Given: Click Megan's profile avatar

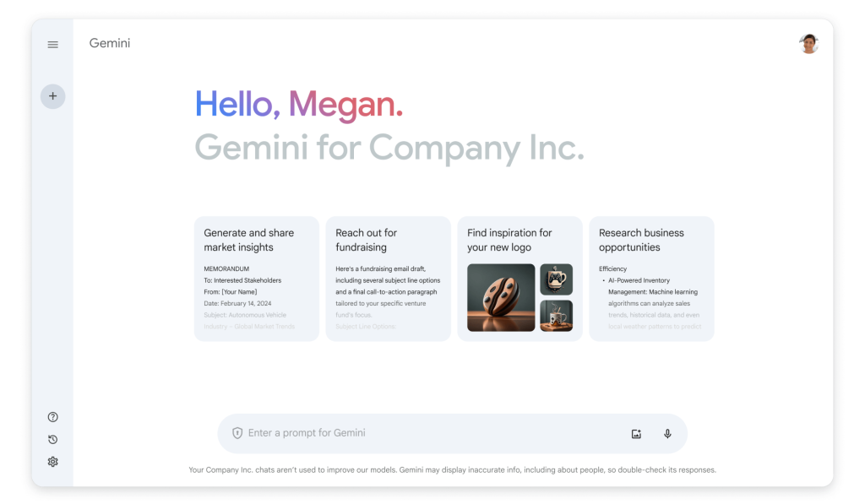Looking at the screenshot, I should [808, 44].
